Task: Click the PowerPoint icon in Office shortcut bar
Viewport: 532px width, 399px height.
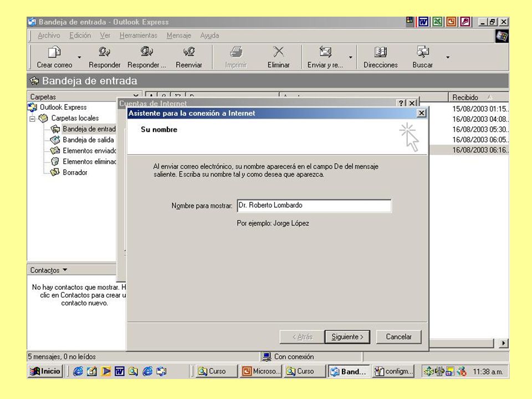Action: [451, 22]
